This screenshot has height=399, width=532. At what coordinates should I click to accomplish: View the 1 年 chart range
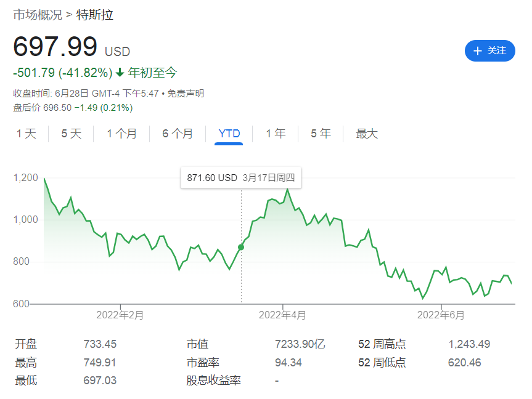click(276, 134)
